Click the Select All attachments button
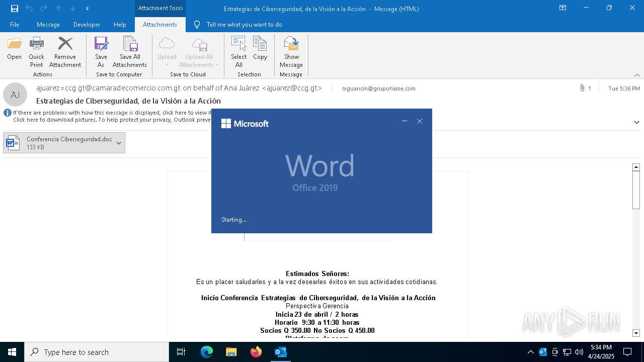The width and height of the screenshot is (644, 362). (238, 52)
